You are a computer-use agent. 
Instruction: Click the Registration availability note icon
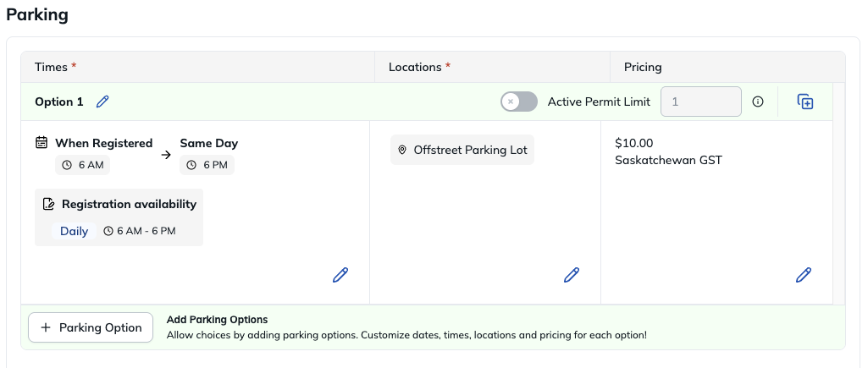point(49,204)
